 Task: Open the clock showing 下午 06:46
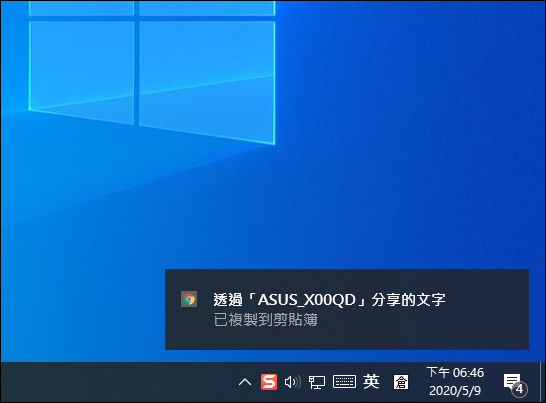click(x=455, y=373)
